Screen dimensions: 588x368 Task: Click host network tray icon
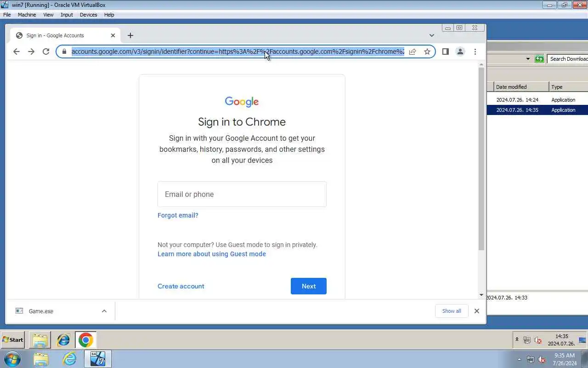(531, 359)
